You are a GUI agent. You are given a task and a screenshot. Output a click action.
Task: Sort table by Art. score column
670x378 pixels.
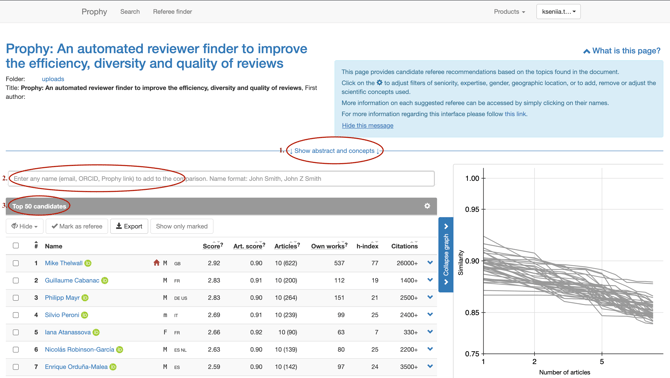click(249, 246)
